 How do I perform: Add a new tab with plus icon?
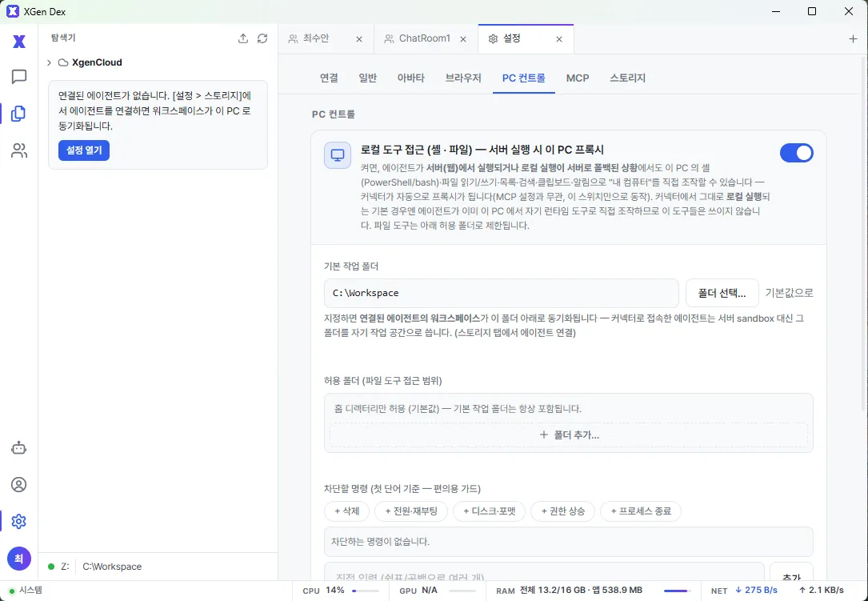[853, 38]
